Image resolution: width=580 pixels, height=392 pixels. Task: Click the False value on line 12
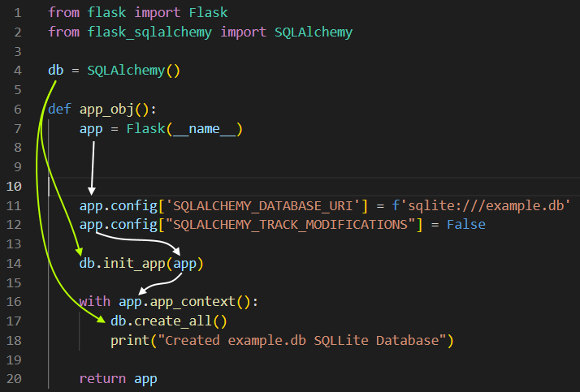(x=466, y=225)
